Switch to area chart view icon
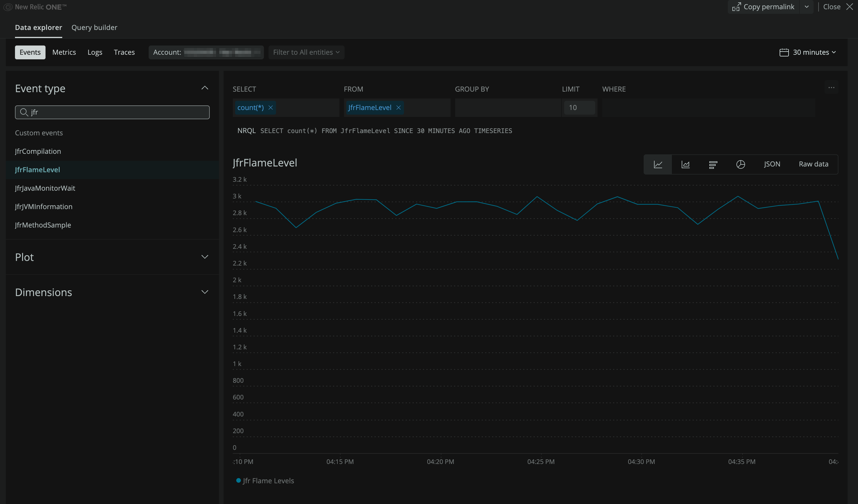Viewport: 858px width, 504px height. pos(685,164)
